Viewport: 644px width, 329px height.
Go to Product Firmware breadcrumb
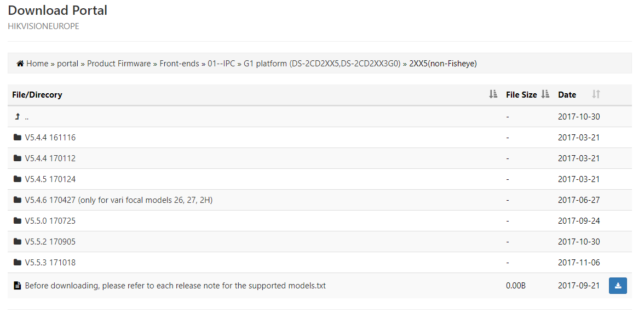click(x=119, y=64)
